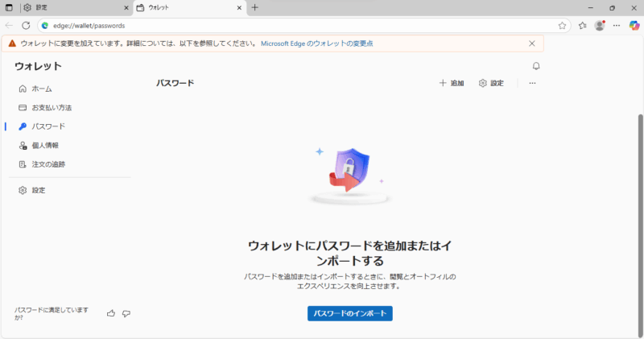Click the ウォレット page heading
The width and height of the screenshot is (644, 339).
38,66
